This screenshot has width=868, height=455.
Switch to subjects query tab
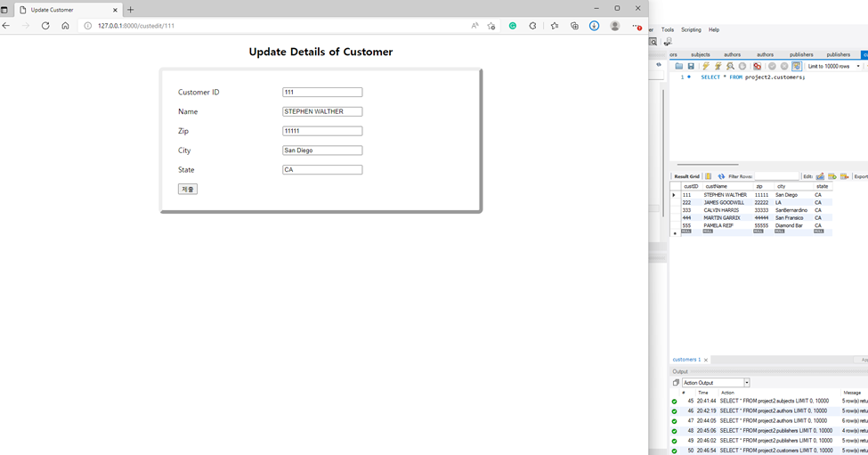[701, 54]
